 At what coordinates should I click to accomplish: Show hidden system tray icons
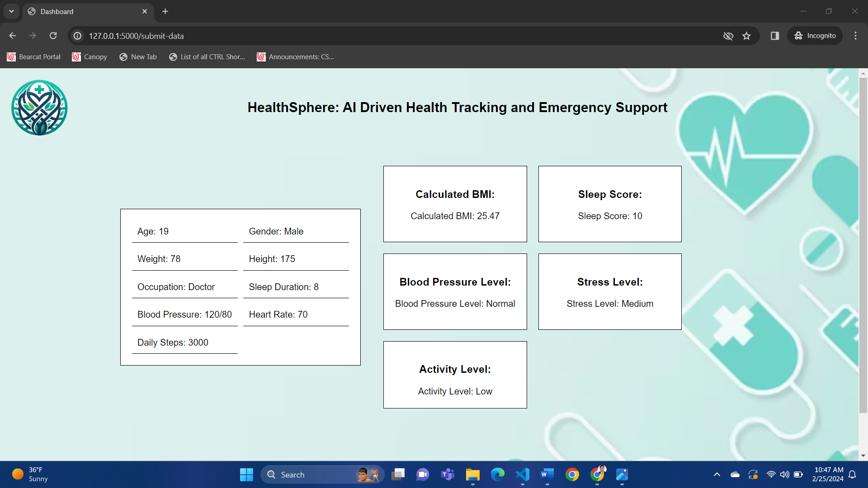coord(717,474)
